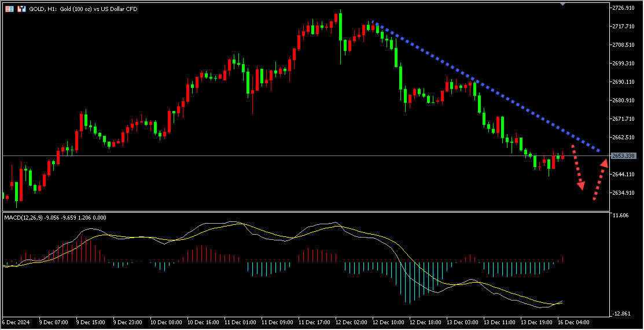Screen dimensions: 644x330
Task: Click price scale value 2680.910
Action: [x=625, y=100]
